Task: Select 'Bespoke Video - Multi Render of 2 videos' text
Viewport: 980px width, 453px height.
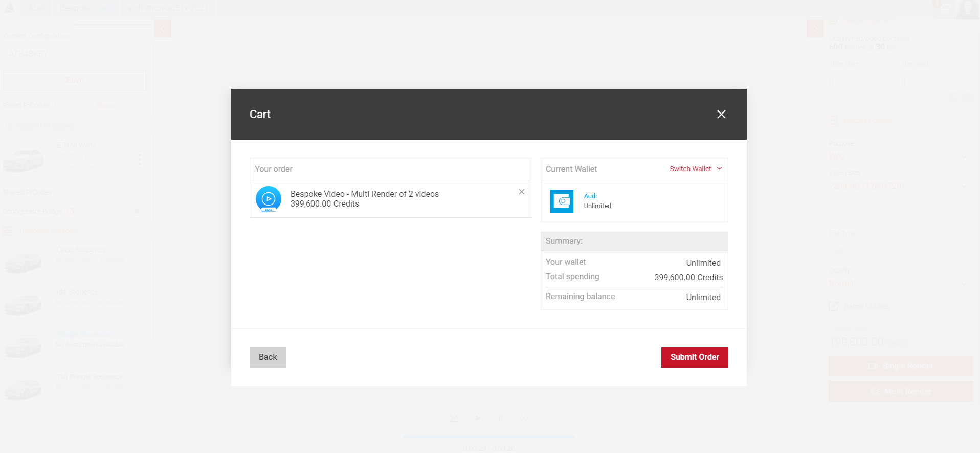Action: tap(365, 194)
